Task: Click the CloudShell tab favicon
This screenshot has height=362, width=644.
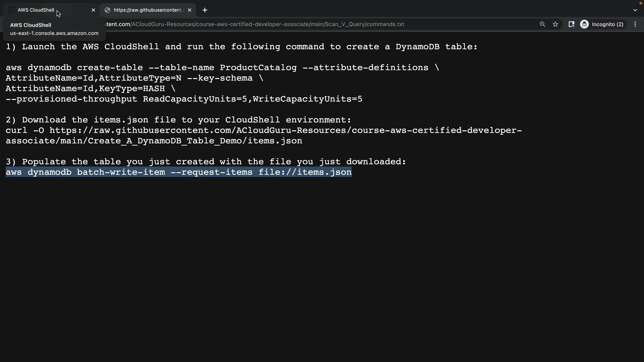Action: (11, 10)
